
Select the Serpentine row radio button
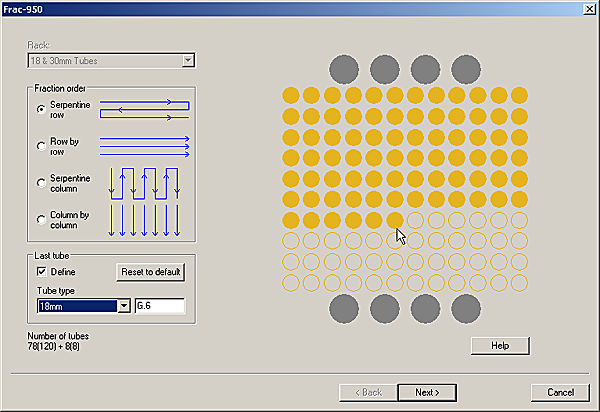(x=41, y=109)
